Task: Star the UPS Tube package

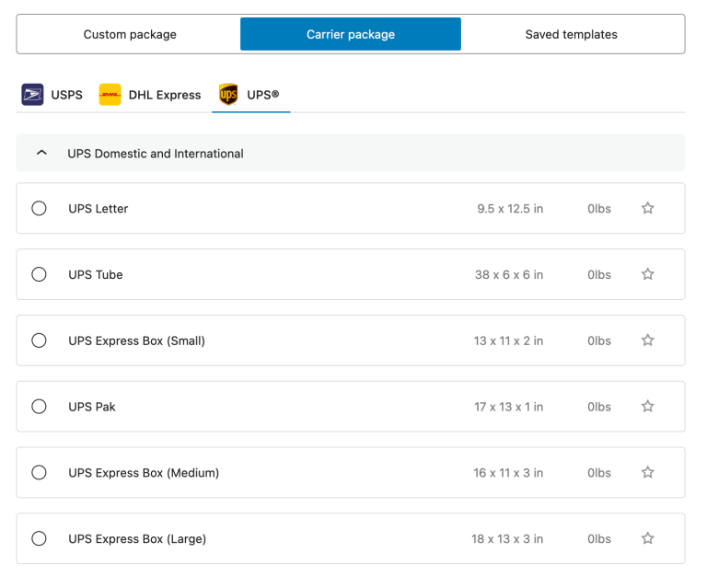Action: click(647, 274)
